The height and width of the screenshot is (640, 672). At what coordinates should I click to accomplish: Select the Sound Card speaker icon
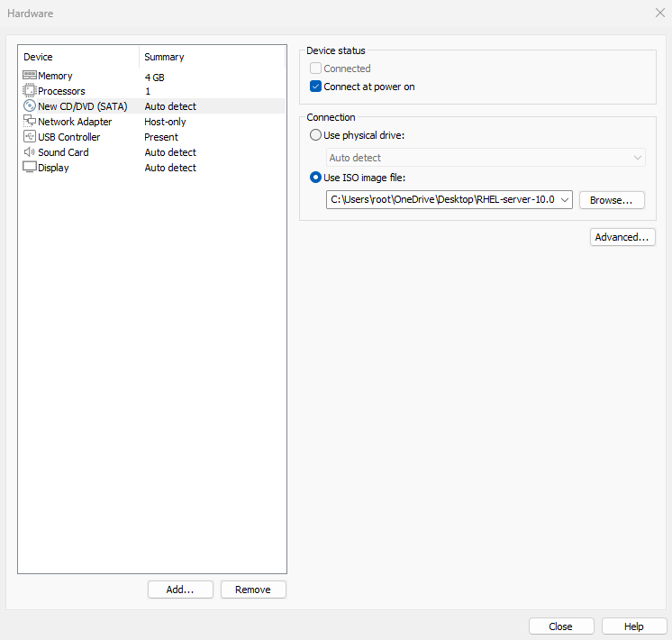click(30, 152)
